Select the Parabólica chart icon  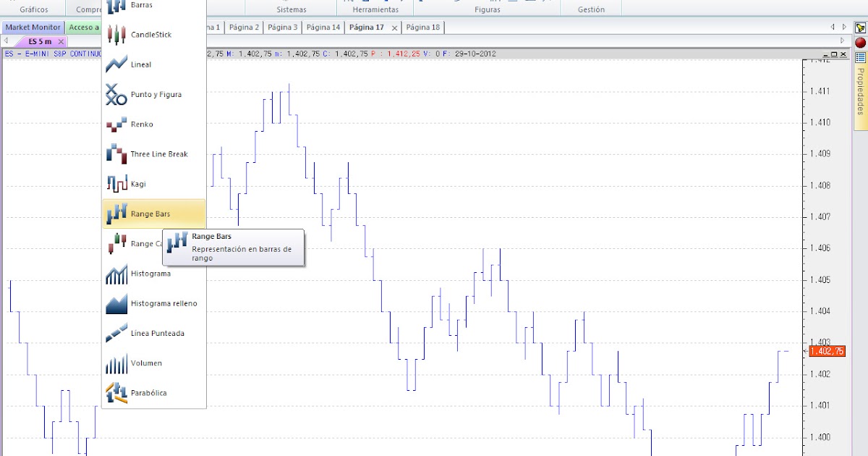click(x=116, y=393)
